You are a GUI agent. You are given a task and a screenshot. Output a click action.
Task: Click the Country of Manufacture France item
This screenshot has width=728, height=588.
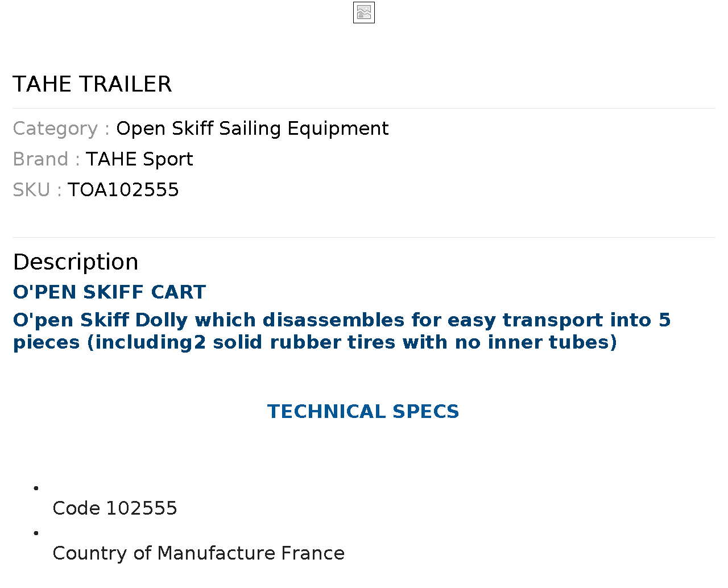pos(198,553)
